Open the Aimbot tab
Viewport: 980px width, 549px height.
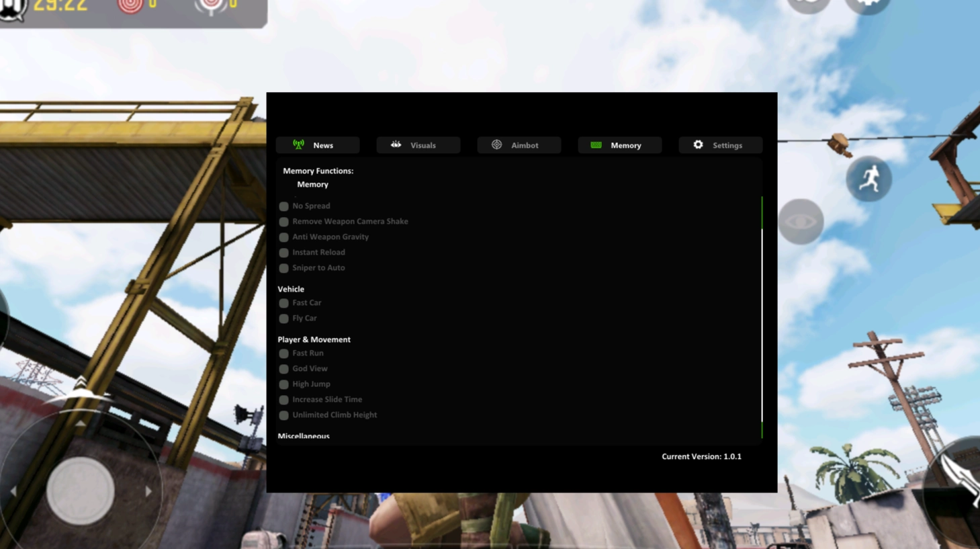[519, 145]
